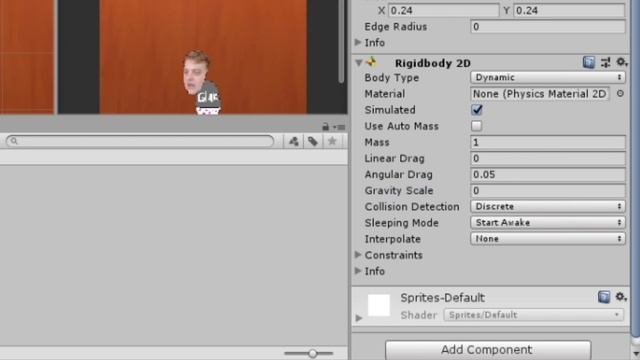Click the Gravity Scale label
Viewport: 640px width, 360px height.
[399, 191]
